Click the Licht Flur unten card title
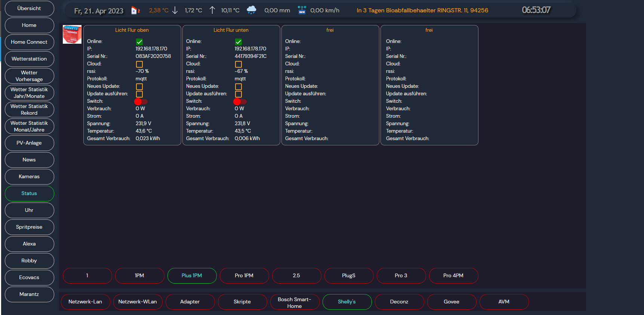 [x=231, y=30]
